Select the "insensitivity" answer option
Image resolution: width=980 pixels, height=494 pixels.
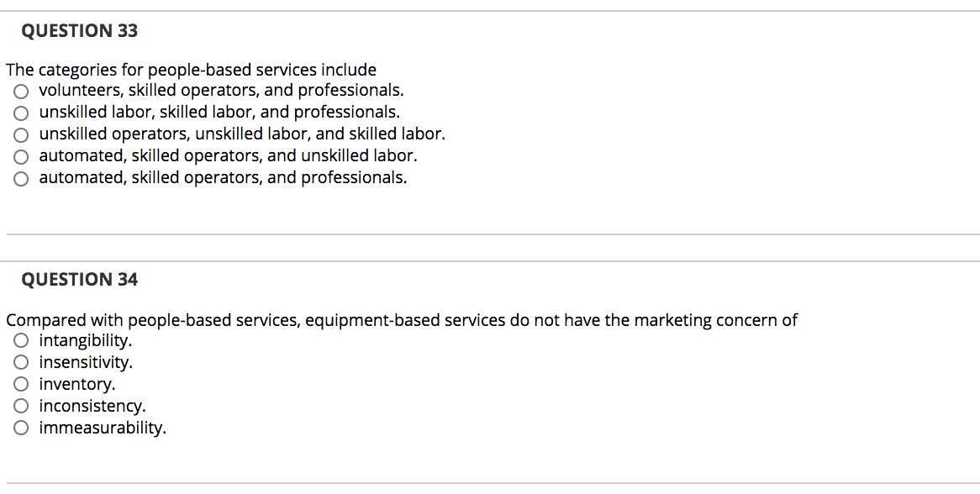(x=21, y=362)
